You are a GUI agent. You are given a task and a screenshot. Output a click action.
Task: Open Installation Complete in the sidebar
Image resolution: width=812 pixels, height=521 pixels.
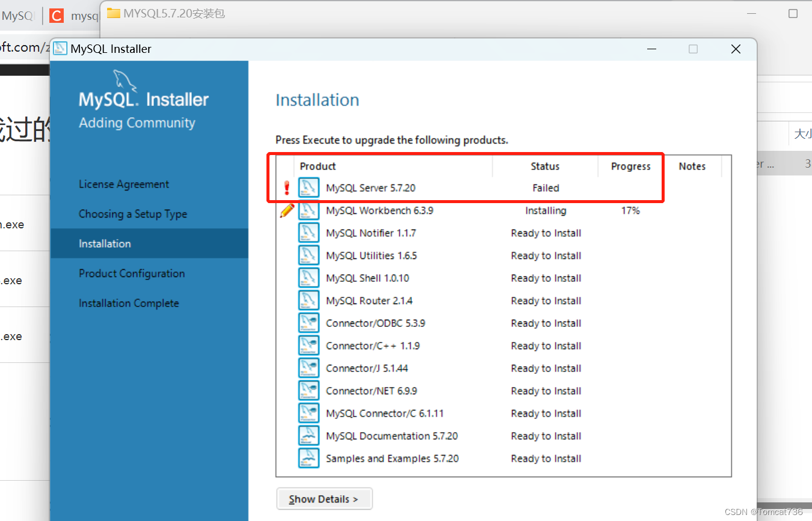[129, 303]
